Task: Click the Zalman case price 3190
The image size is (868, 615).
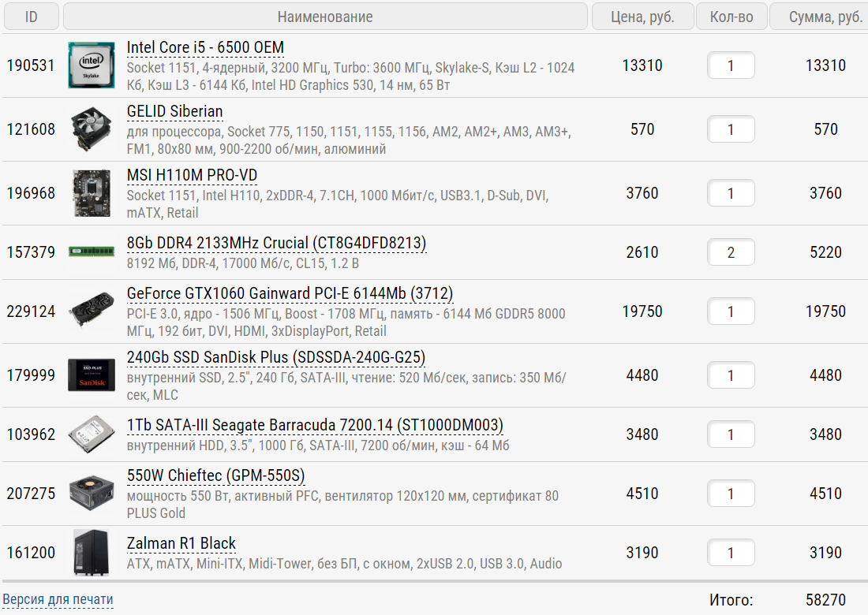Action: click(642, 553)
